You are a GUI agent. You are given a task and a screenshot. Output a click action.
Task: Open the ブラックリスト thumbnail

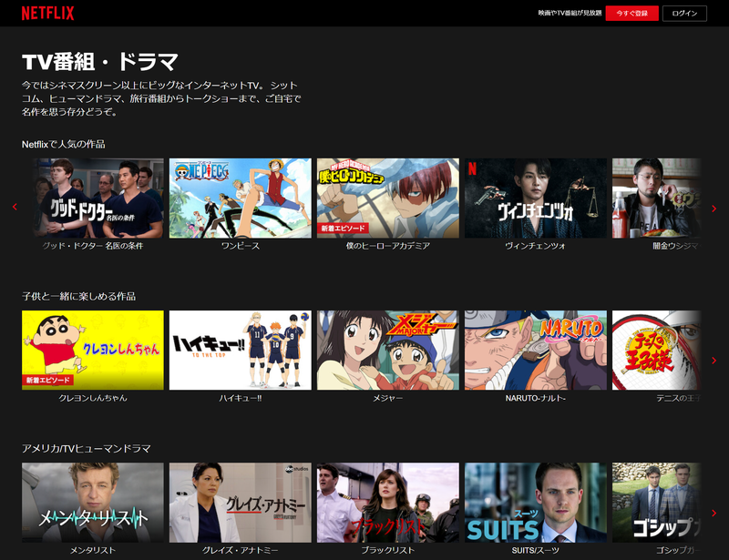[388, 503]
